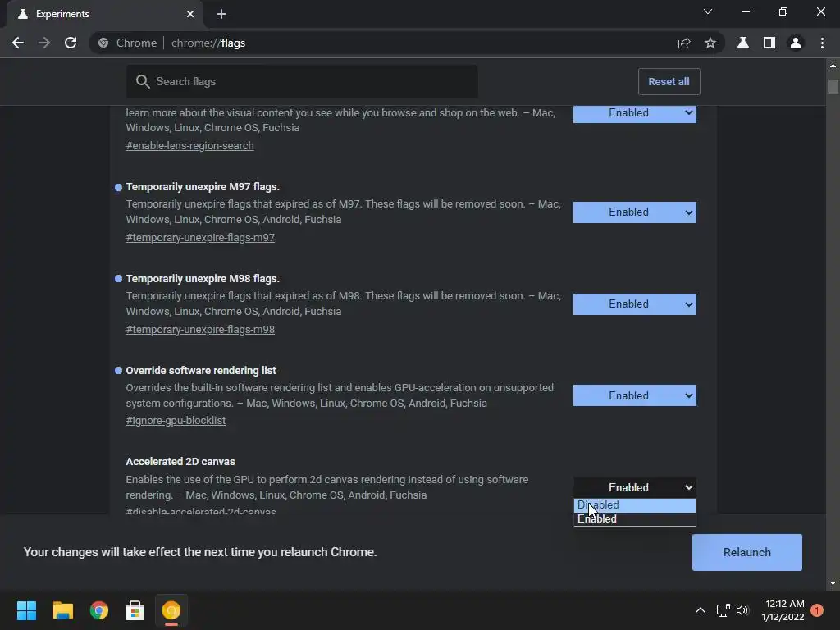Open the notification badge in the tray
This screenshot has width=840, height=630.
(817, 610)
